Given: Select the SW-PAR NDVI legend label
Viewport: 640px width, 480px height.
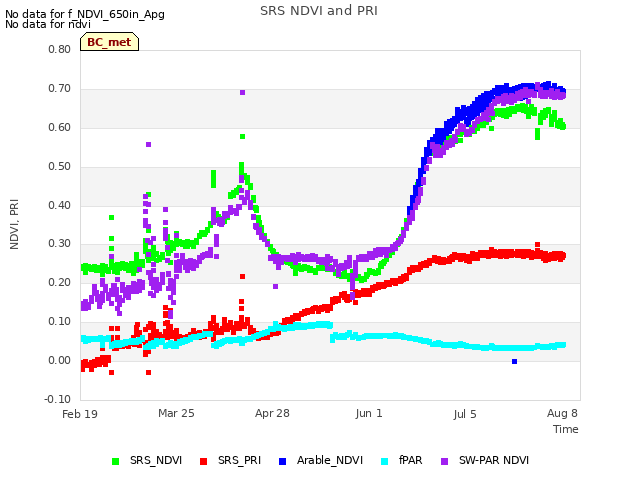Looking at the screenshot, I should [494, 460].
